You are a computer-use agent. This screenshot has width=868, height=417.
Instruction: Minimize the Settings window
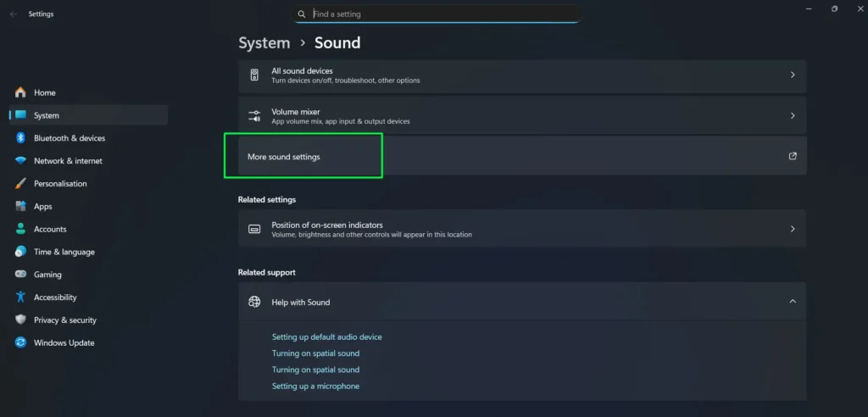(809, 8)
